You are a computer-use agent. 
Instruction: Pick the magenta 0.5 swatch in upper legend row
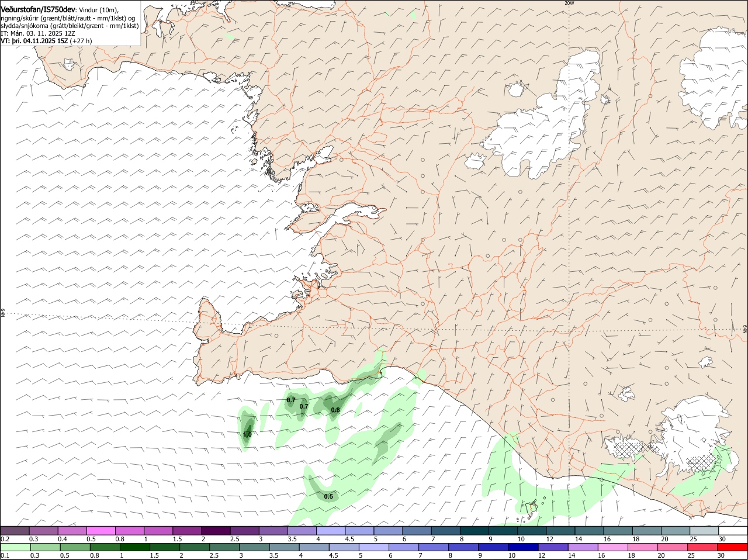tap(101, 531)
